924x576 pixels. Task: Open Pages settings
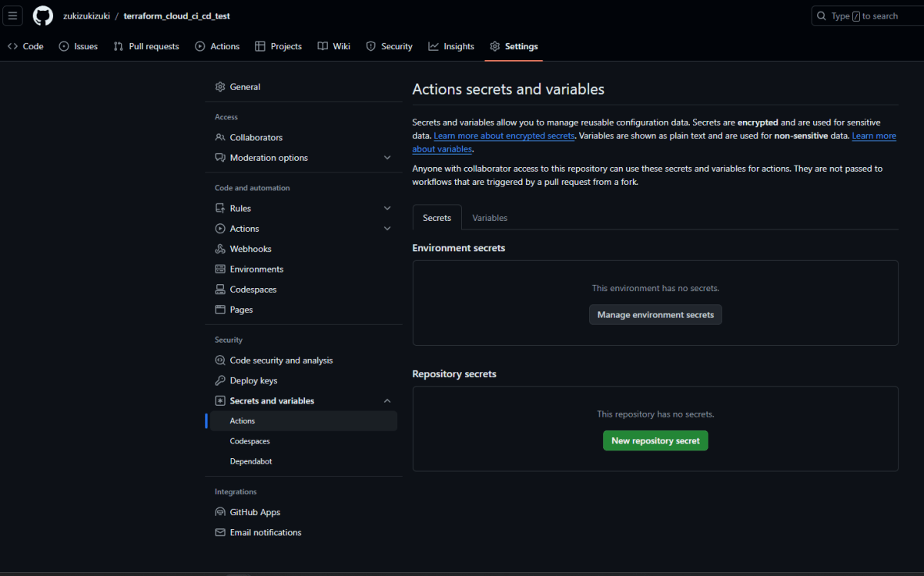pyautogui.click(x=303, y=310)
